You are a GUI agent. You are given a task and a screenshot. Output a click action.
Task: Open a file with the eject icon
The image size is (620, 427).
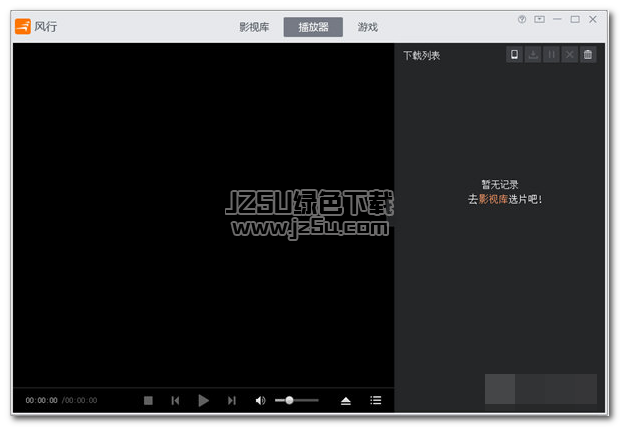(x=346, y=401)
